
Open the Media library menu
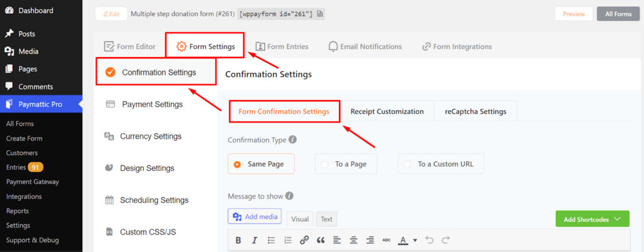click(28, 52)
